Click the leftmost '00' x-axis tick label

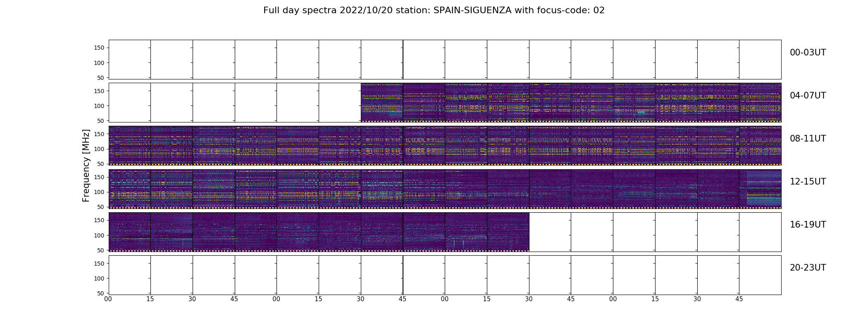[x=108, y=299]
